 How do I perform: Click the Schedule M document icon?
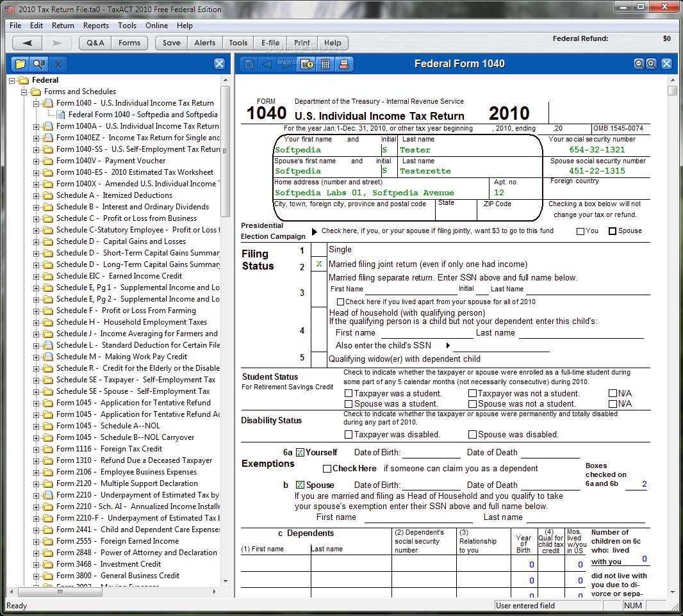[x=48, y=357]
